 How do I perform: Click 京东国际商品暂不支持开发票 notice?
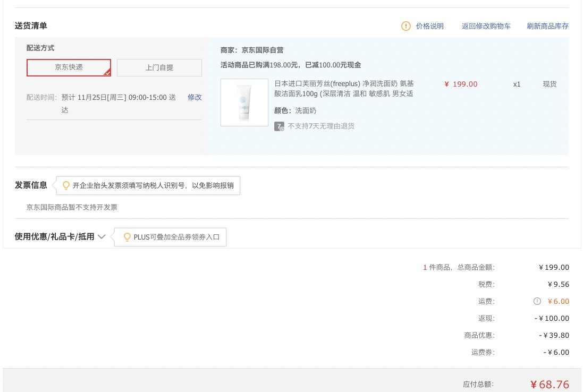[x=72, y=207]
